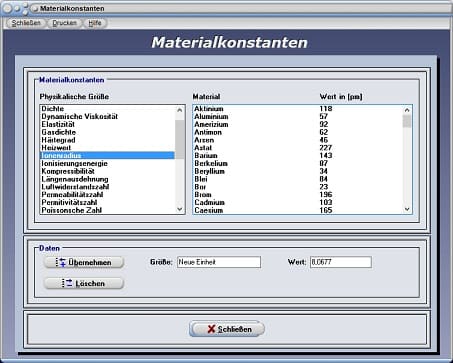Click the Löschen list icon
This screenshot has height=363, width=453.
(x=67, y=283)
